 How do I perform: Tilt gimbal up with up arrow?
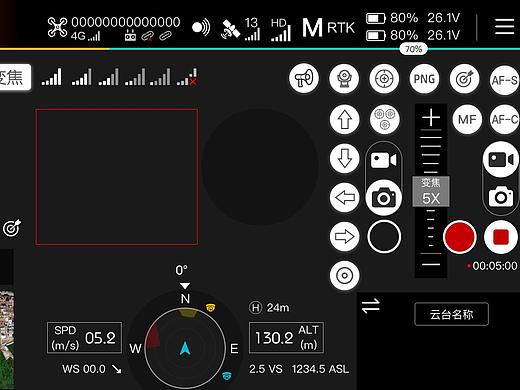(345, 119)
